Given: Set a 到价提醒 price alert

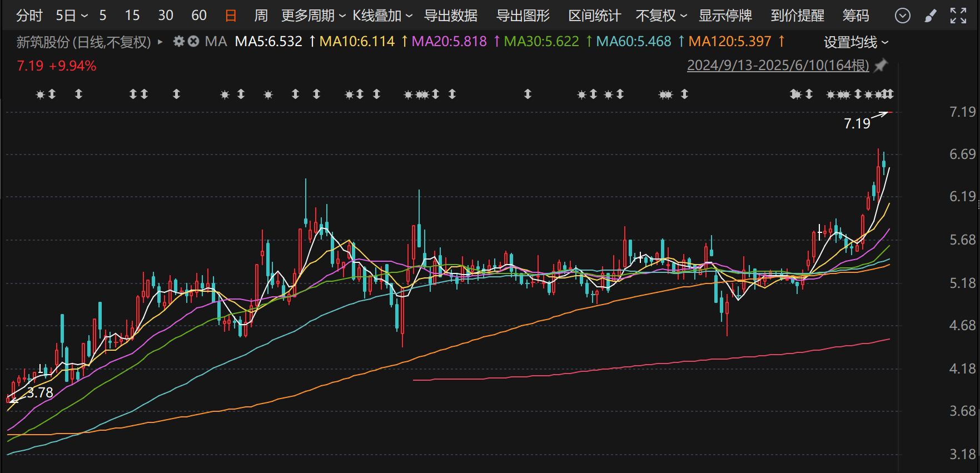Looking at the screenshot, I should (798, 16).
